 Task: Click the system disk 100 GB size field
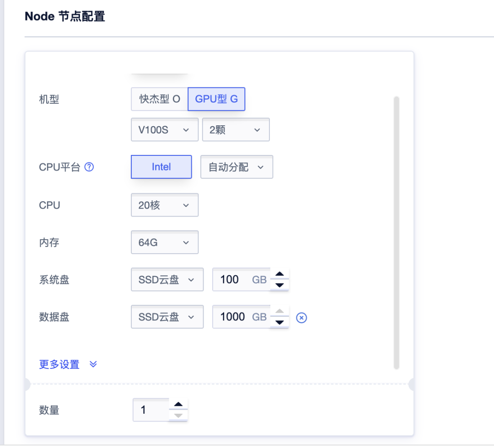click(x=242, y=280)
